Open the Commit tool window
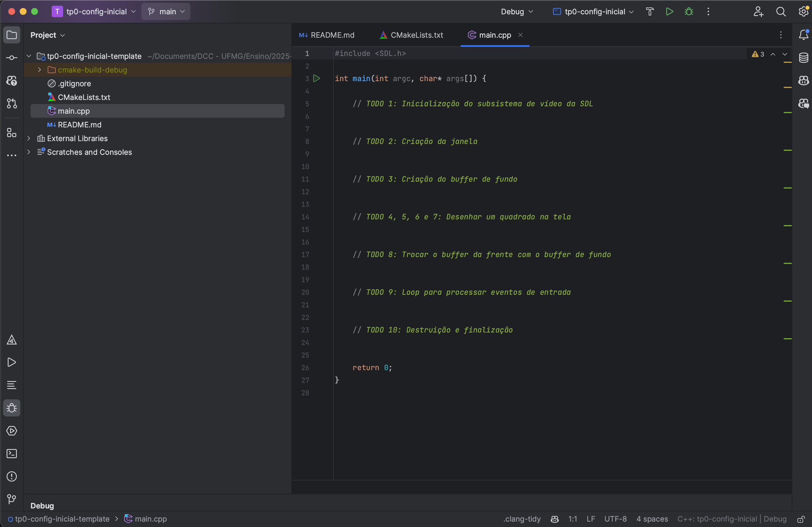This screenshot has width=812, height=527. pyautogui.click(x=12, y=58)
